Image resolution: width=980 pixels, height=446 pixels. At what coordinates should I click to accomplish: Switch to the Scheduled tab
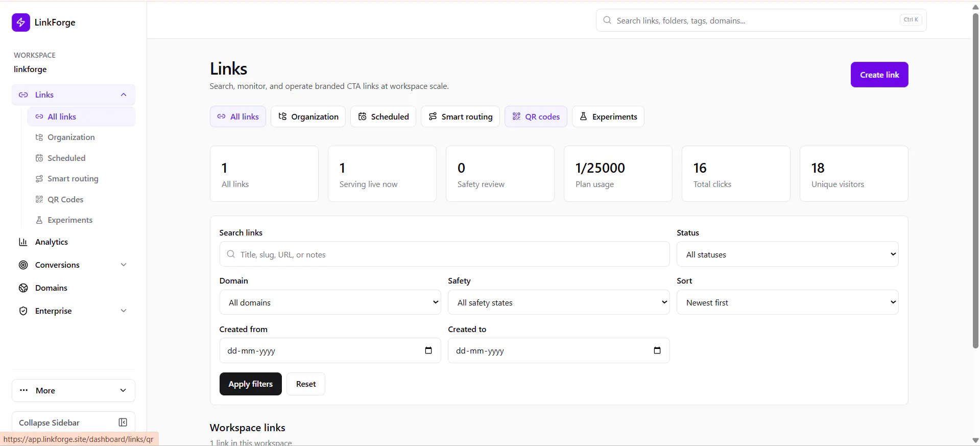(x=383, y=117)
